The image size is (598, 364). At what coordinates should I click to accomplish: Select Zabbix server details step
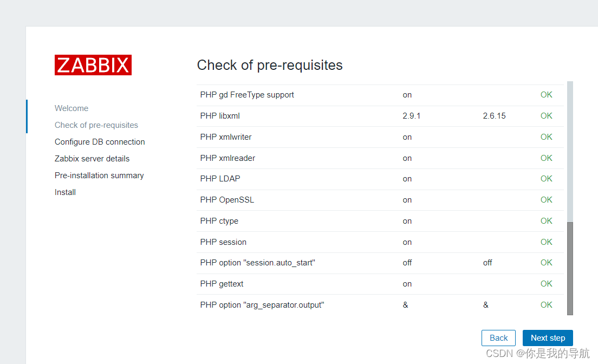pyautogui.click(x=92, y=158)
